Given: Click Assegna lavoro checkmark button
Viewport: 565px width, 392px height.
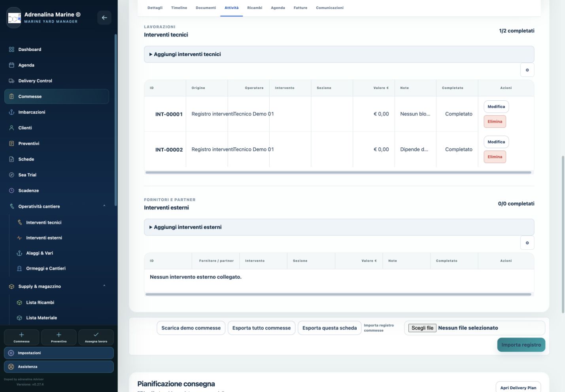Looking at the screenshot, I should click(96, 337).
